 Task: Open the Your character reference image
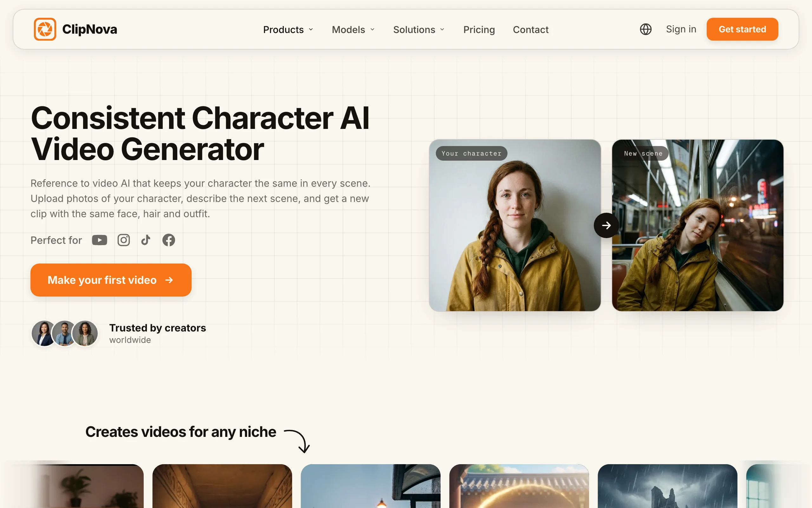click(515, 225)
